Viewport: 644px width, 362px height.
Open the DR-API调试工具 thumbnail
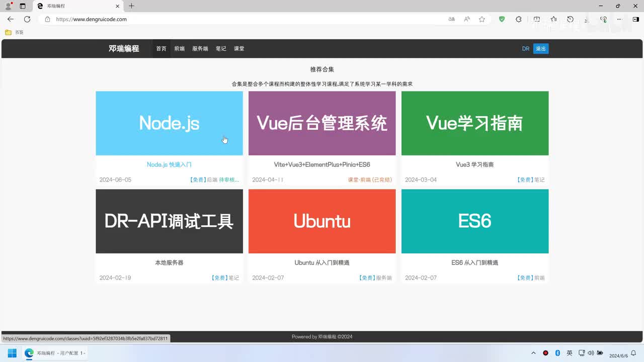pos(169,221)
